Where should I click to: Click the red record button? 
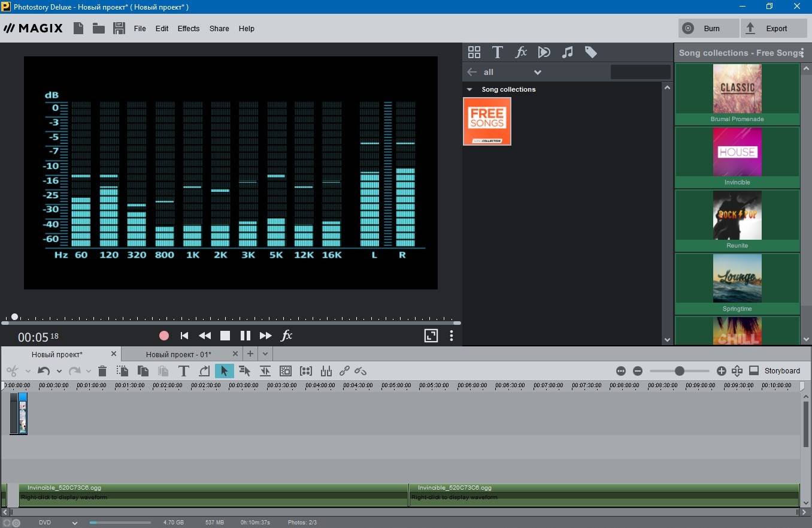pos(164,336)
